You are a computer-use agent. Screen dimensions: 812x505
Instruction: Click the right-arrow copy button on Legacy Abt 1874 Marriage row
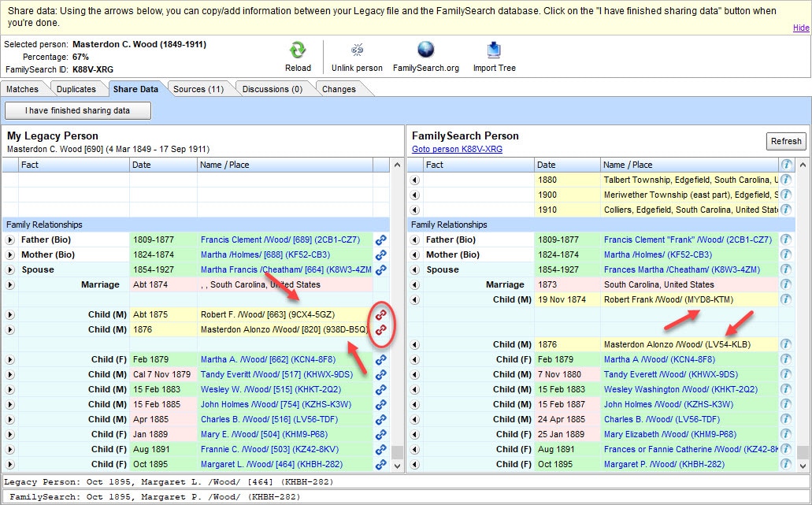9,285
